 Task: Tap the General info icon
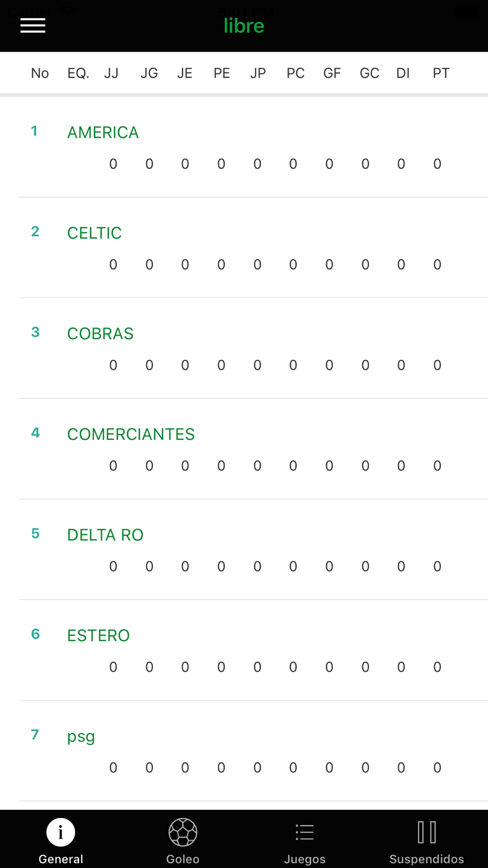61,832
